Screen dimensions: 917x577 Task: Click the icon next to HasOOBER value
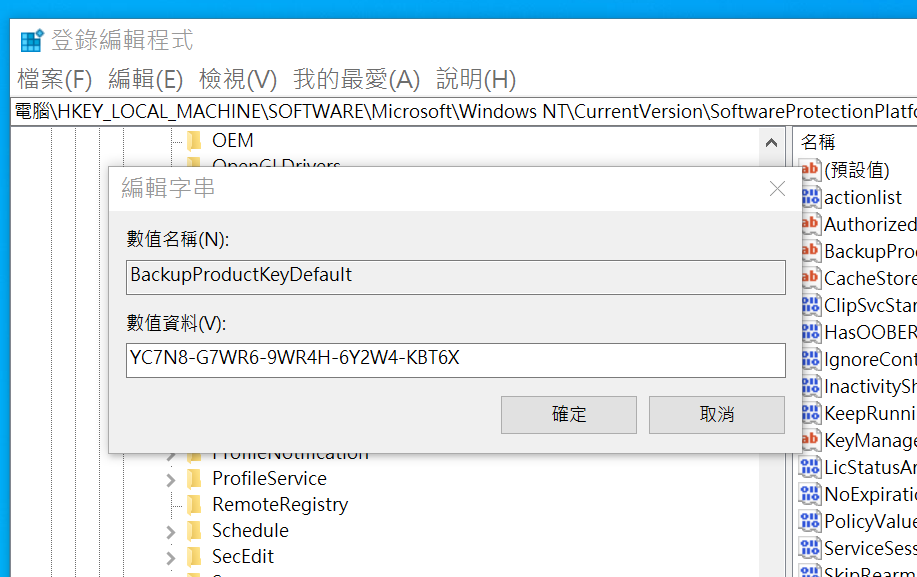pyautogui.click(x=810, y=332)
